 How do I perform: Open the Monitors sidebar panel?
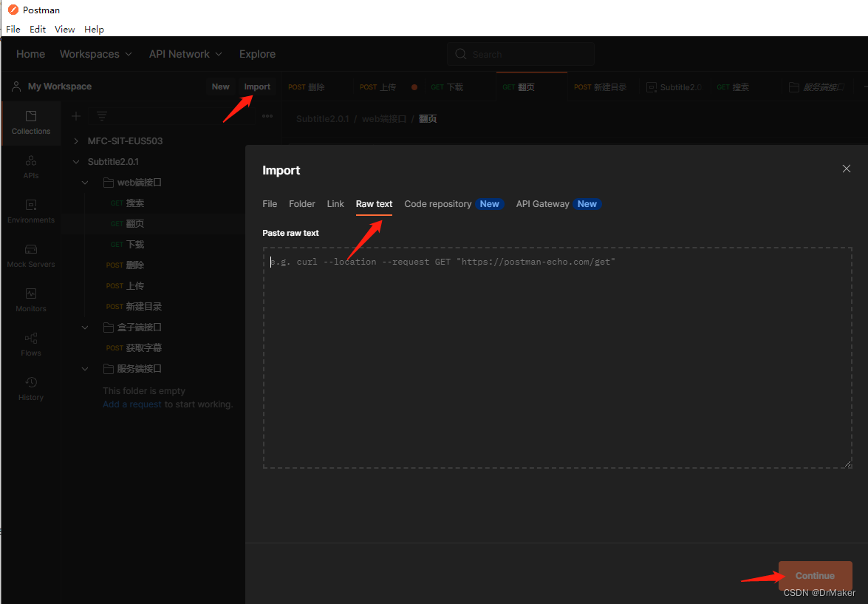[31, 300]
